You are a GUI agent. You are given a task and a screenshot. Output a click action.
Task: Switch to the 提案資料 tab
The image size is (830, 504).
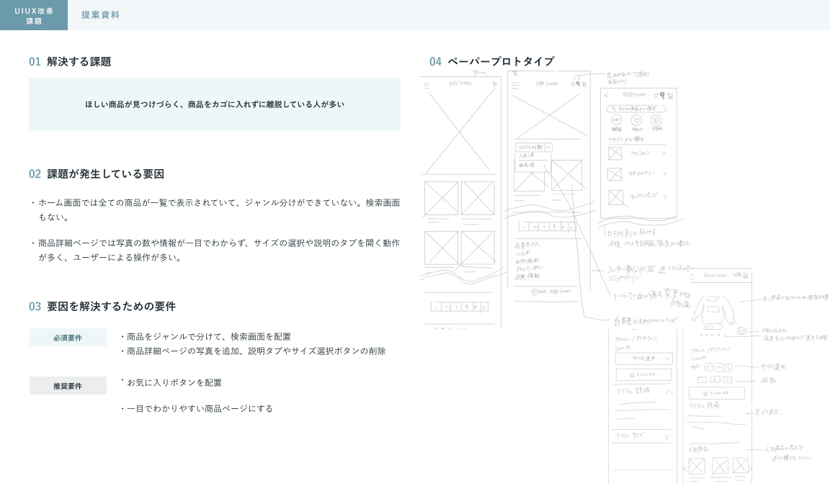[100, 15]
